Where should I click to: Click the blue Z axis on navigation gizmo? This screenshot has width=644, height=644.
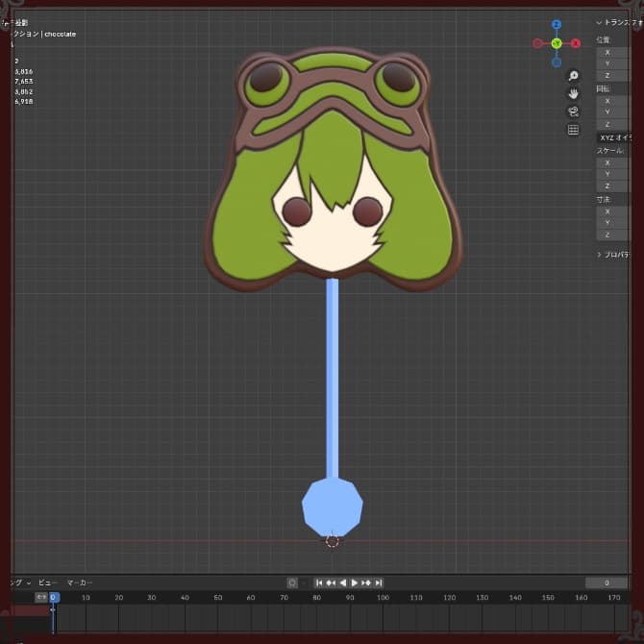[556, 25]
